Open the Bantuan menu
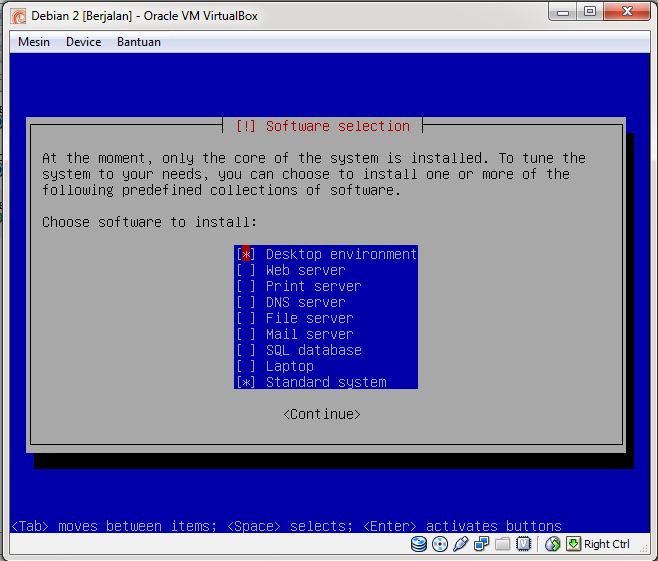This screenshot has width=658, height=561. pos(139,42)
